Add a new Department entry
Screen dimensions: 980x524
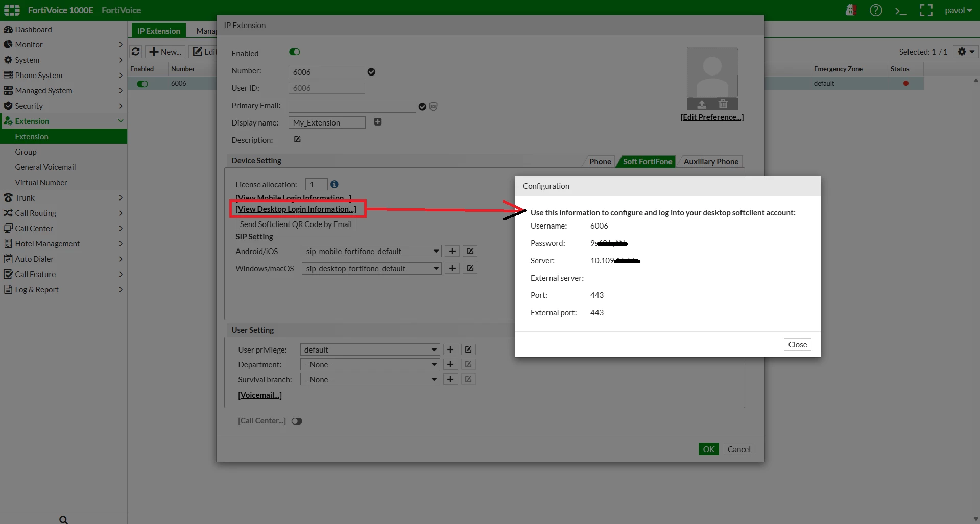tap(450, 364)
